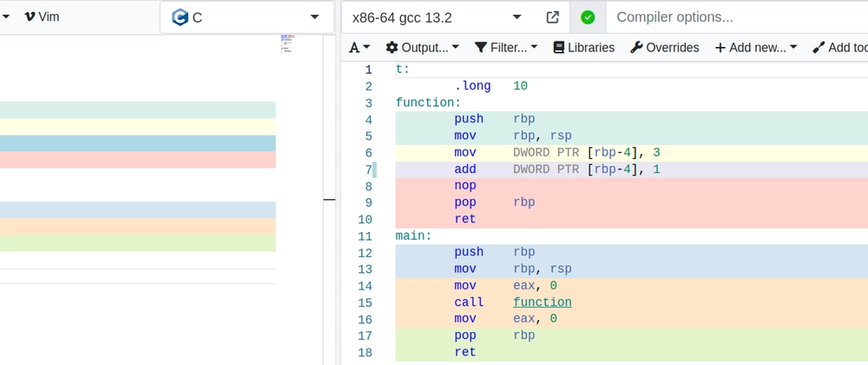Open the x86-64 gcc 13.2 compiler selector
The height and width of the screenshot is (365, 868).
coord(437,17)
